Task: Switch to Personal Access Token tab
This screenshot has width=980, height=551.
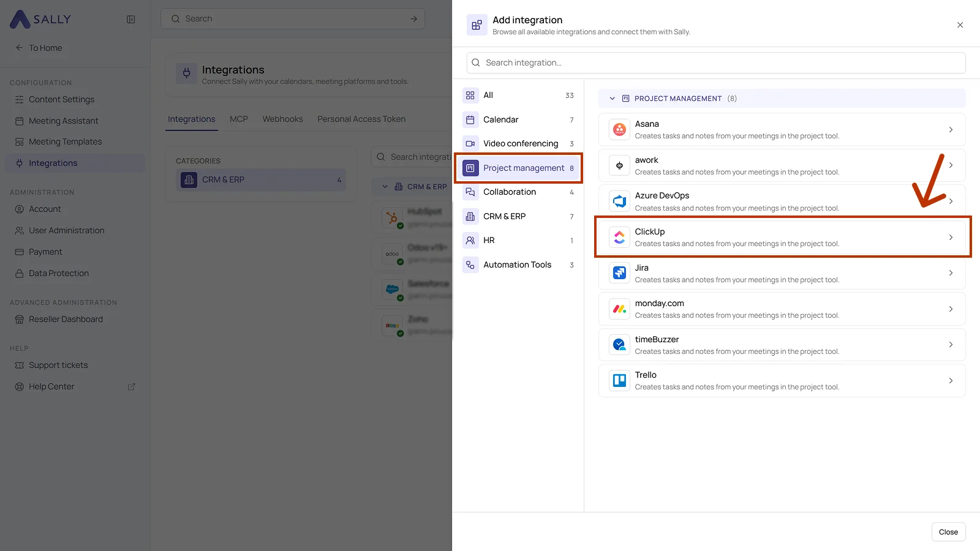Action: [361, 119]
